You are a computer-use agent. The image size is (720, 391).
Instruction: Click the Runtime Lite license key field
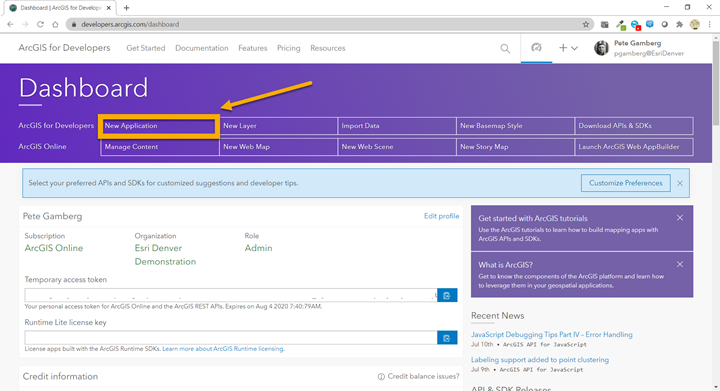tap(231, 338)
